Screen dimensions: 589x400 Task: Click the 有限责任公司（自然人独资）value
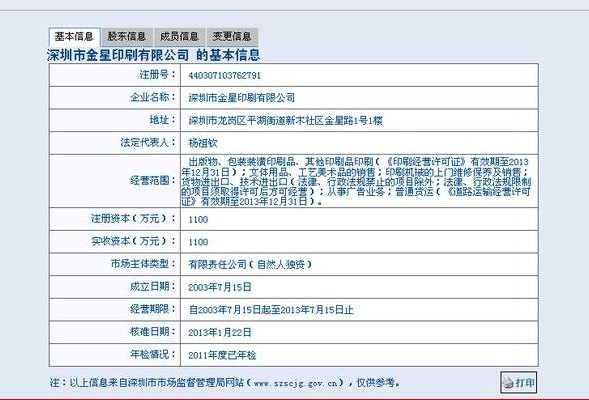pyautogui.click(x=250, y=265)
